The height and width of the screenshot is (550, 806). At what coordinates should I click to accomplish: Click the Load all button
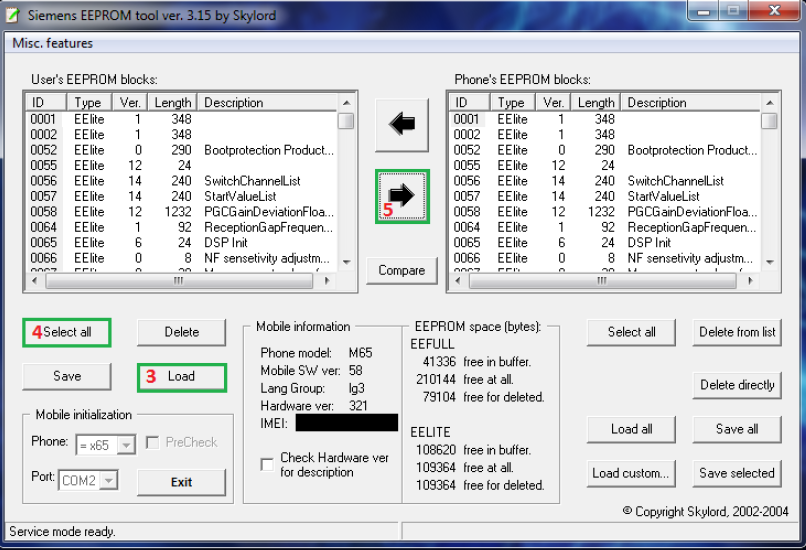tap(631, 430)
